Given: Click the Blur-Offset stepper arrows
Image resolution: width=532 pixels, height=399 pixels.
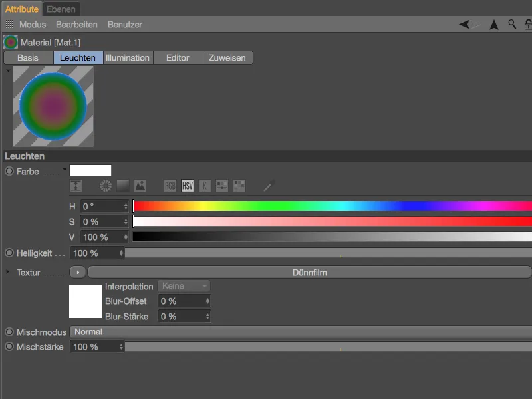Looking at the screenshot, I should (207, 301).
